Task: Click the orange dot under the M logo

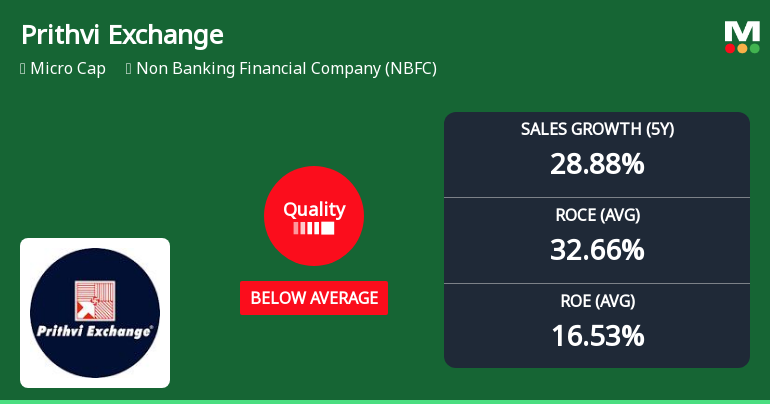Action: click(742, 48)
